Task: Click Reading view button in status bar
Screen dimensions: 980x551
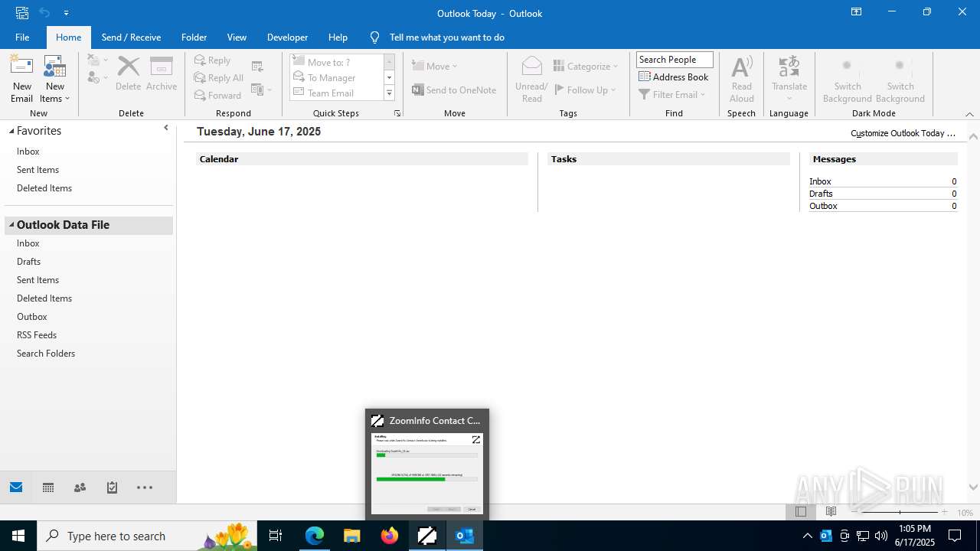Action: click(831, 512)
